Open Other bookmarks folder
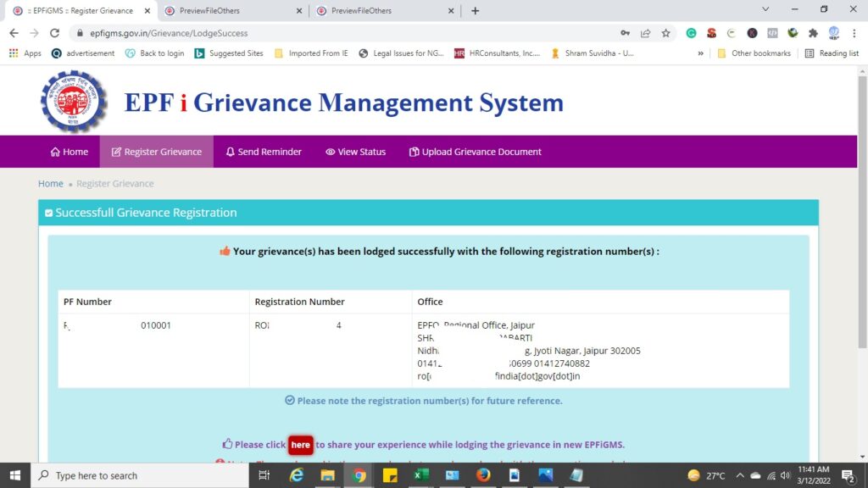Viewport: 868px width, 488px height. [x=754, y=53]
